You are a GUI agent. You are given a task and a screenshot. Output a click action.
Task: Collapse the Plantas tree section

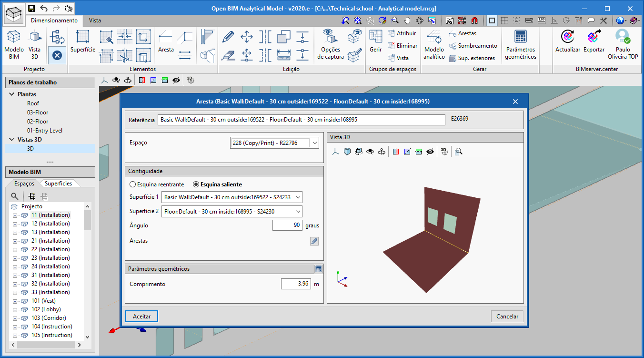coord(11,94)
